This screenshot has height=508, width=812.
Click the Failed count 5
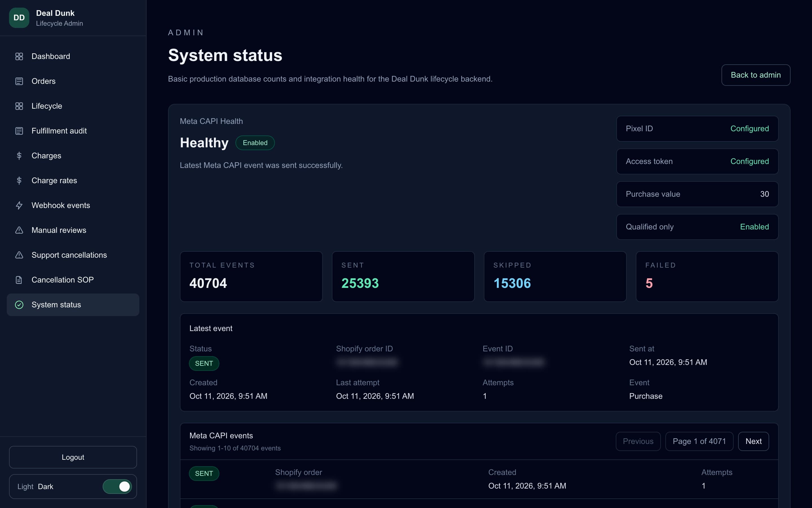[649, 283]
